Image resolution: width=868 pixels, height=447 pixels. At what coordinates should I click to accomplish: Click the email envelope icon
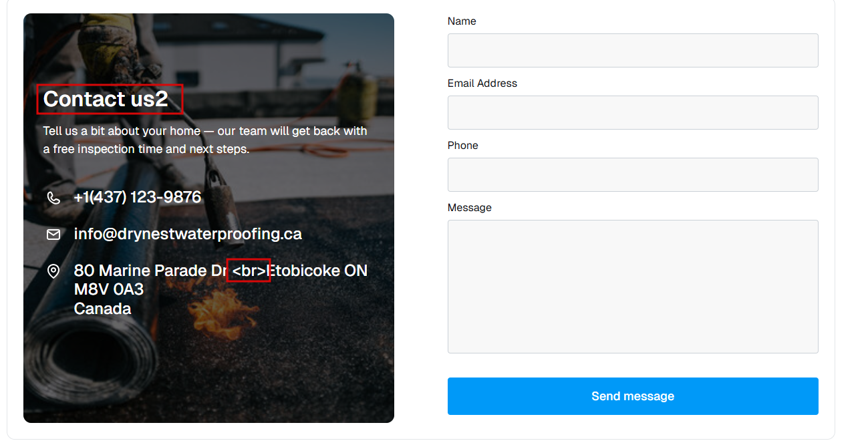click(53, 235)
